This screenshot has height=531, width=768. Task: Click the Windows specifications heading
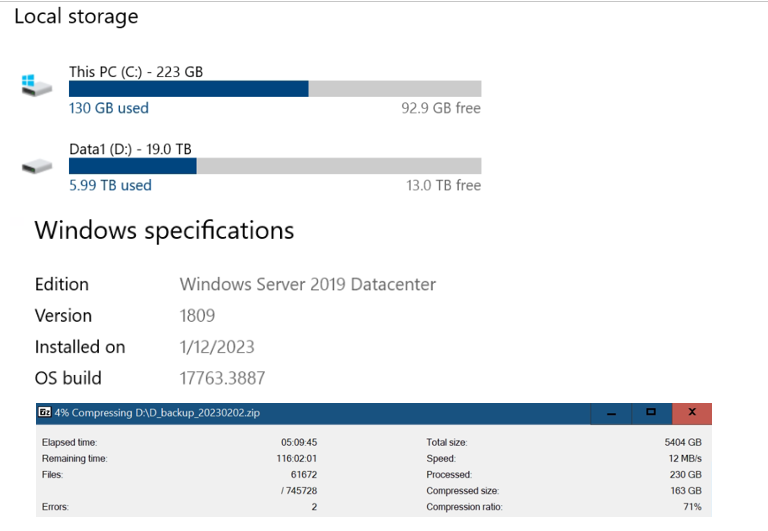164,231
